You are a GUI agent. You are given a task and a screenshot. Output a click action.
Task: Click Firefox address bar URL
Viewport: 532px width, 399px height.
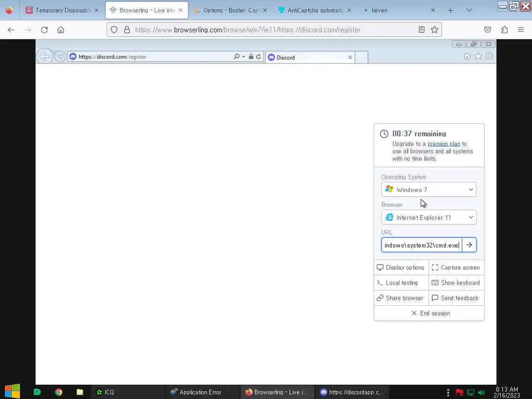[x=248, y=30]
